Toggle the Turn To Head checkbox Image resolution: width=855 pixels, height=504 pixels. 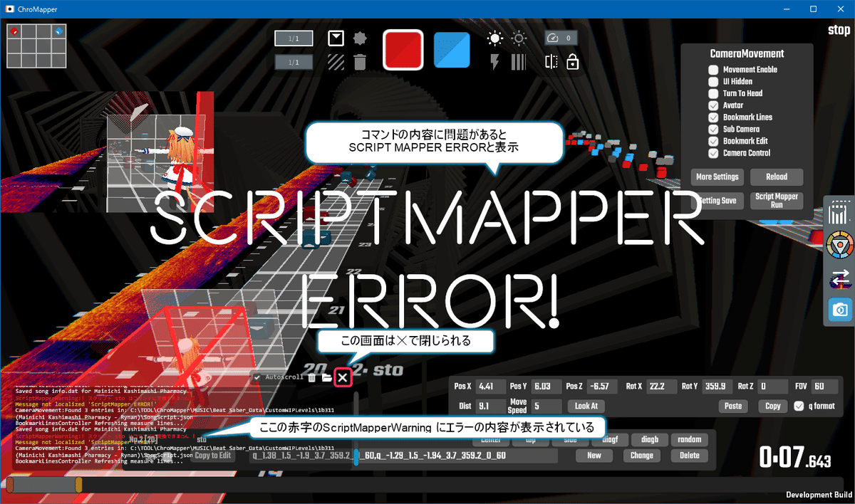(x=713, y=93)
